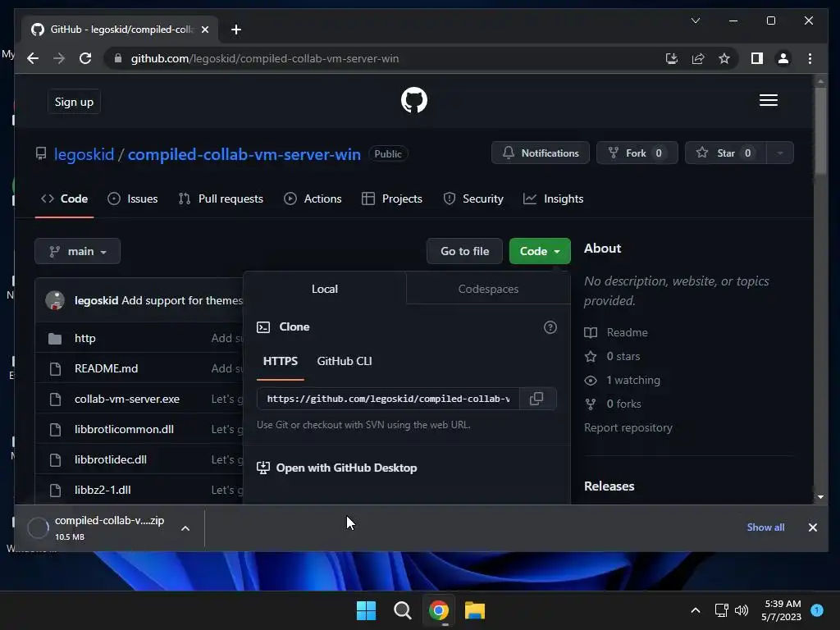Click Show all downloads
The image size is (840, 630).
(765, 527)
